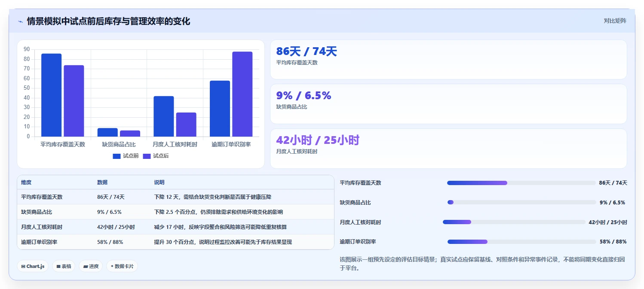Screen dimensions: 644x289
Task: Select the 数据卡片 chip
Action: [122, 266]
